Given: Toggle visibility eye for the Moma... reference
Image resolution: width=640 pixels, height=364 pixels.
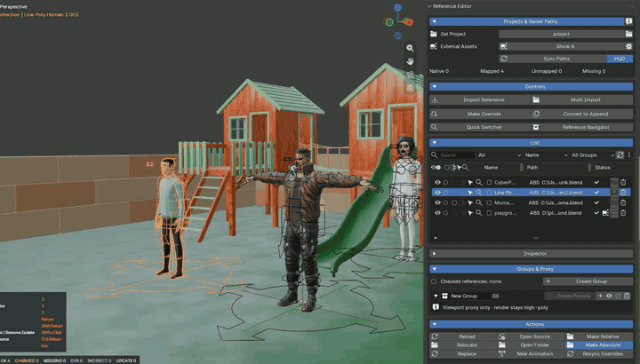Looking at the screenshot, I should click(x=437, y=202).
